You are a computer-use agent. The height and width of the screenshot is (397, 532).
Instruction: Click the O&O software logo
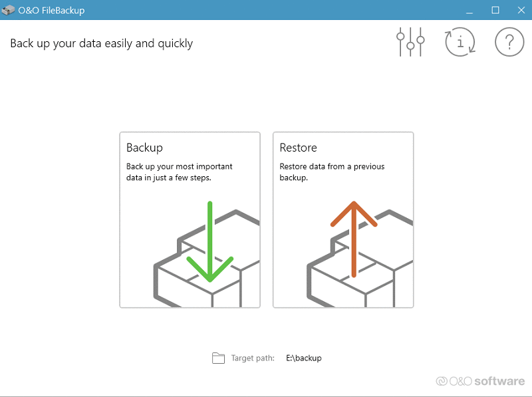[x=480, y=381]
